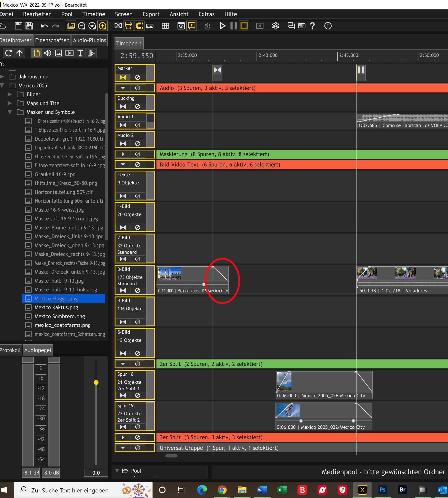Click the grid view toolbar icon

pos(165,26)
